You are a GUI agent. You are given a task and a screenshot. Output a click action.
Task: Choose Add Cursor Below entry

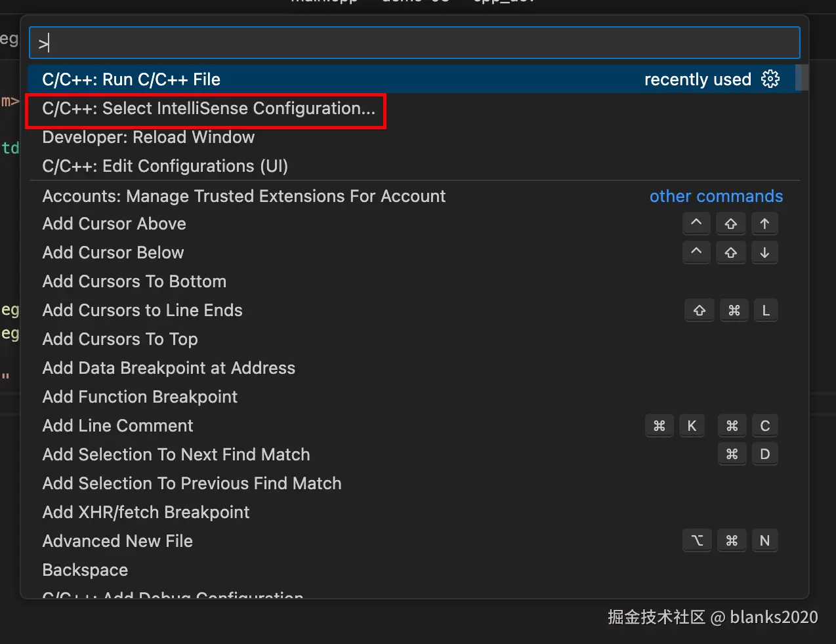[113, 253]
